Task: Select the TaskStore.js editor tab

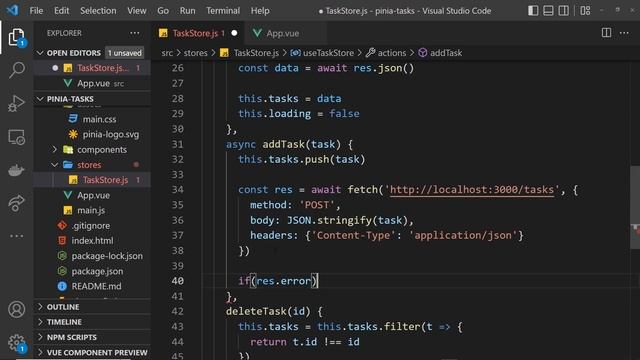Action: tap(198, 33)
